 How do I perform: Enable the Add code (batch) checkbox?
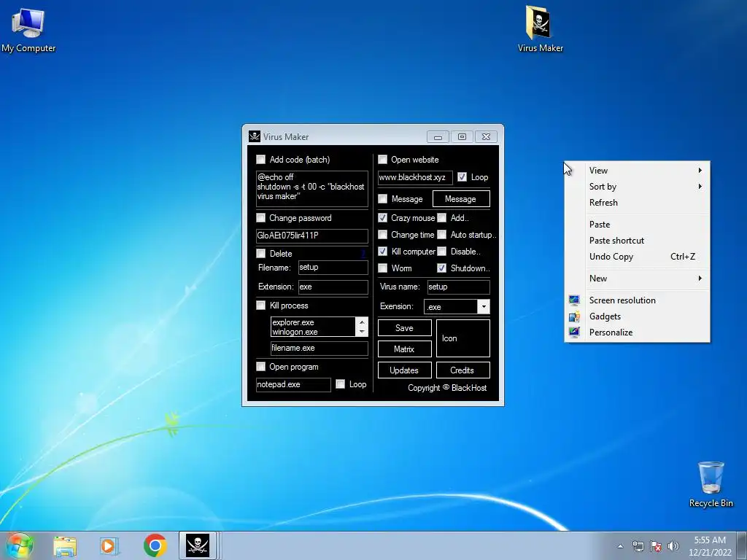point(260,160)
